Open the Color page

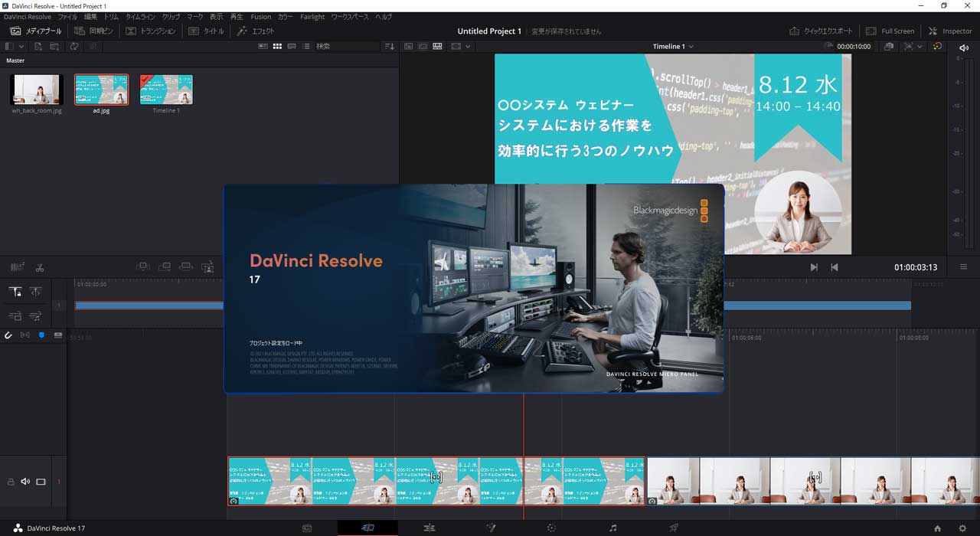click(550, 528)
